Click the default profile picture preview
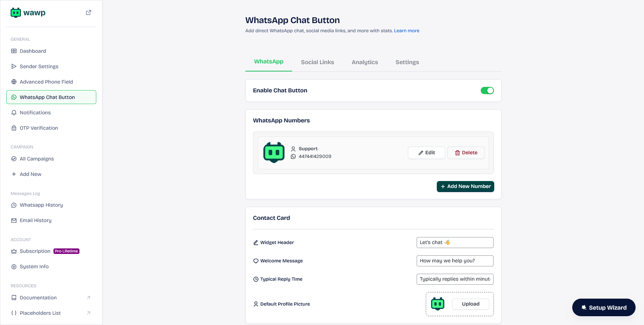The image size is (644, 325). click(x=438, y=304)
